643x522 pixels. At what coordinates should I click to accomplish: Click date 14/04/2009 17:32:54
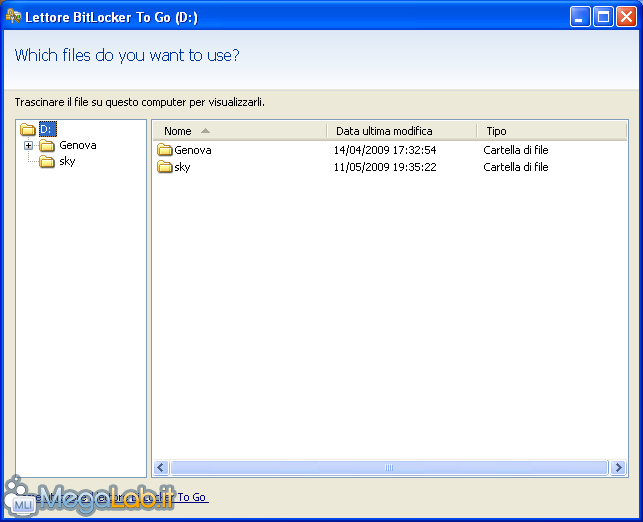[385, 150]
